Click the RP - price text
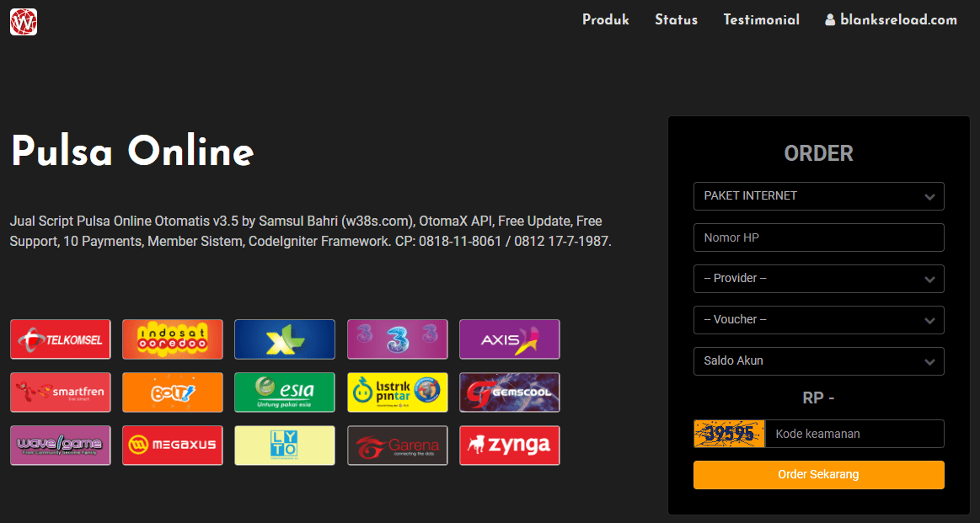The height and width of the screenshot is (523, 980). (819, 398)
